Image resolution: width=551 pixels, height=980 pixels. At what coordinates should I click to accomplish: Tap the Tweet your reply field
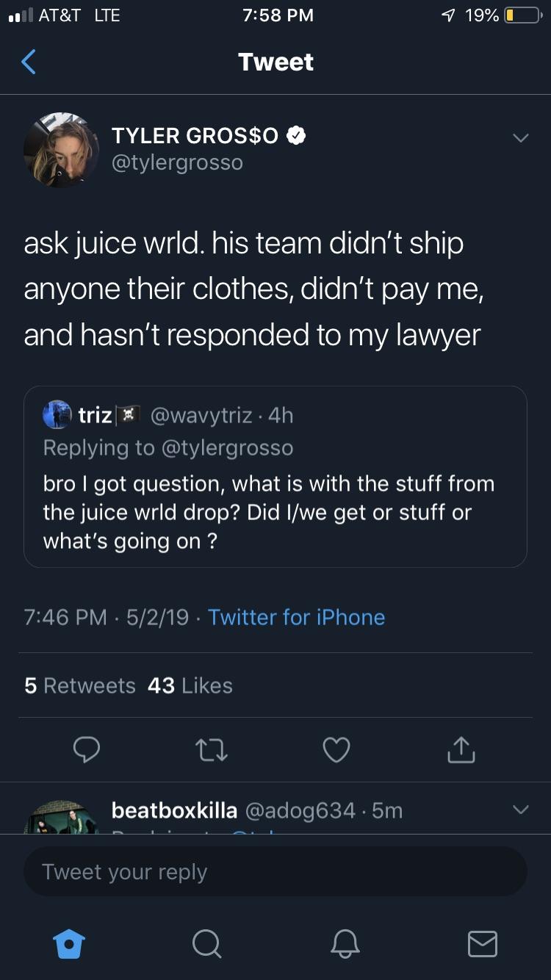pyautogui.click(x=275, y=871)
